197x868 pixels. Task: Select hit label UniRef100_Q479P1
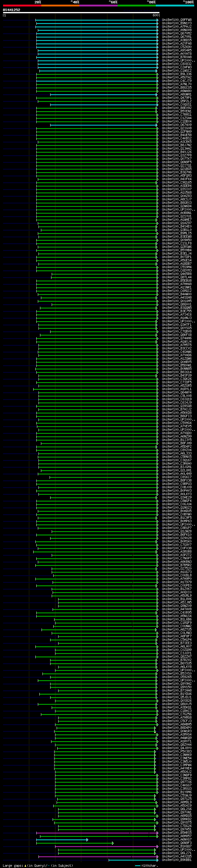177,98
